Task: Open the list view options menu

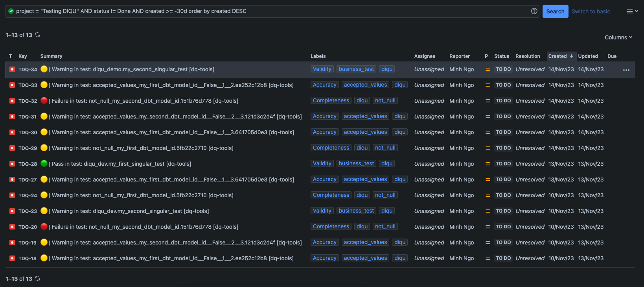Action: [632, 11]
